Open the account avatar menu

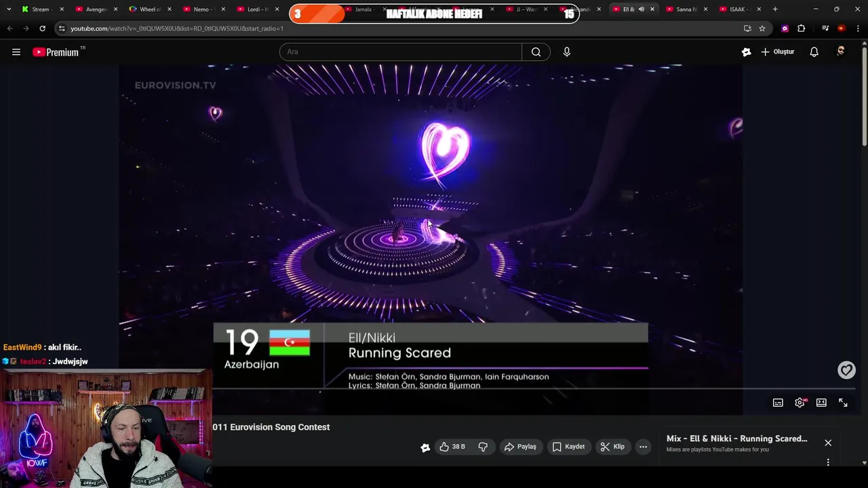tap(841, 52)
